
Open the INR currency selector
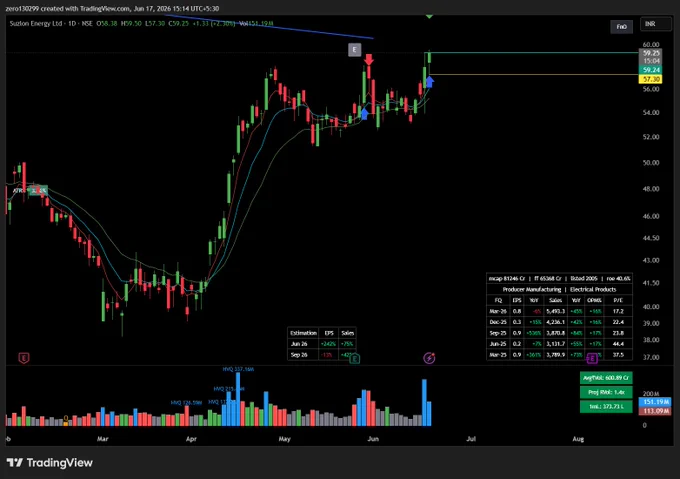(655, 24)
